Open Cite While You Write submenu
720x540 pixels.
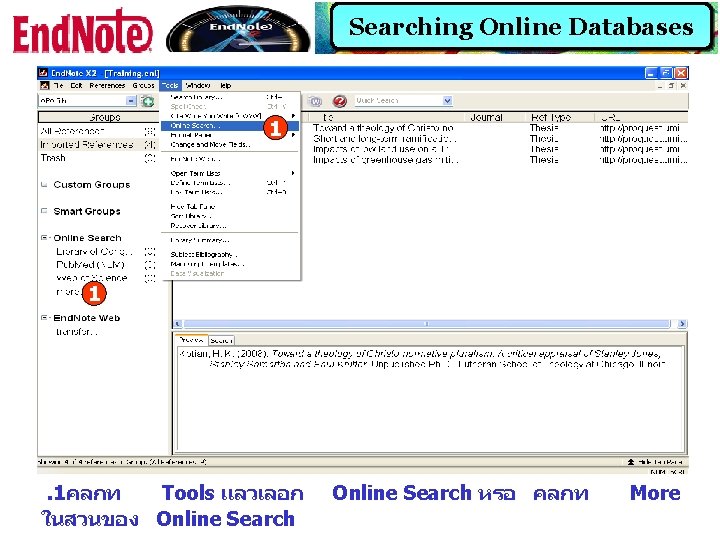[x=230, y=116]
